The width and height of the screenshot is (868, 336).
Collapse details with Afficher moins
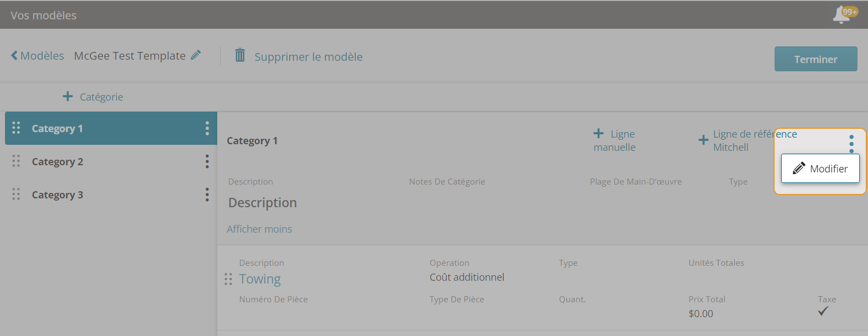point(259,229)
